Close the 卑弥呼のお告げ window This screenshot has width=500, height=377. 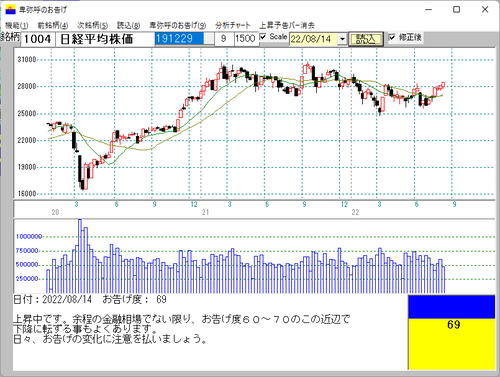coord(485,9)
